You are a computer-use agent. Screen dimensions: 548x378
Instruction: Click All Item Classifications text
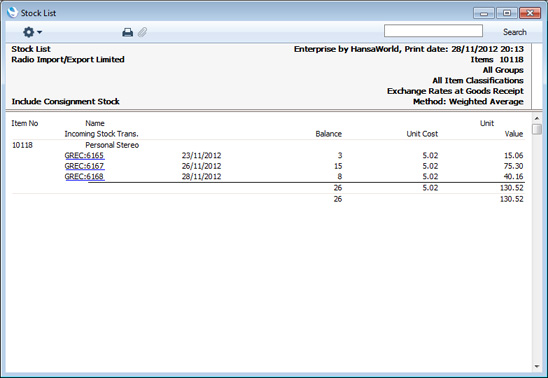coord(478,81)
